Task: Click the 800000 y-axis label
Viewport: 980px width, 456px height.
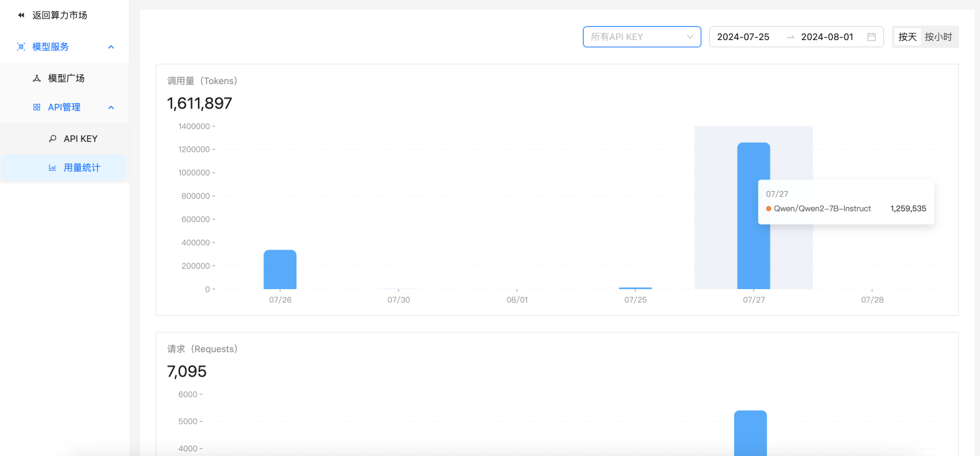Action: tap(196, 196)
